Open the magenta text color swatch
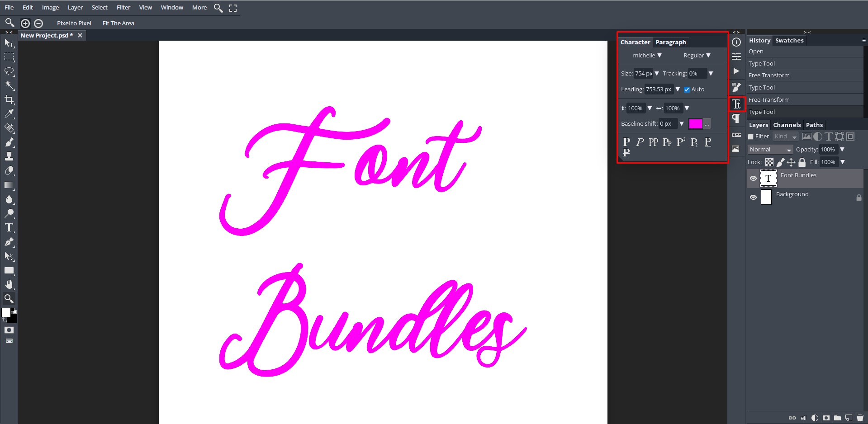This screenshot has width=868, height=424. [695, 123]
